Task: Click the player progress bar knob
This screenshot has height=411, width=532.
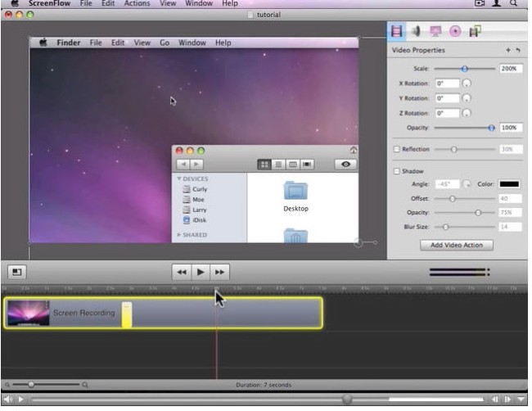Action: [x=347, y=400]
